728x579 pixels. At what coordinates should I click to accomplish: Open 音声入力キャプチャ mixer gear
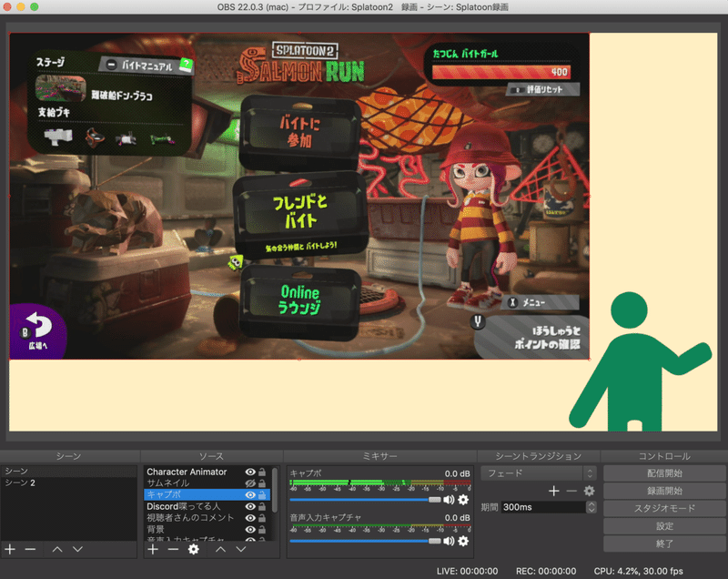[463, 541]
